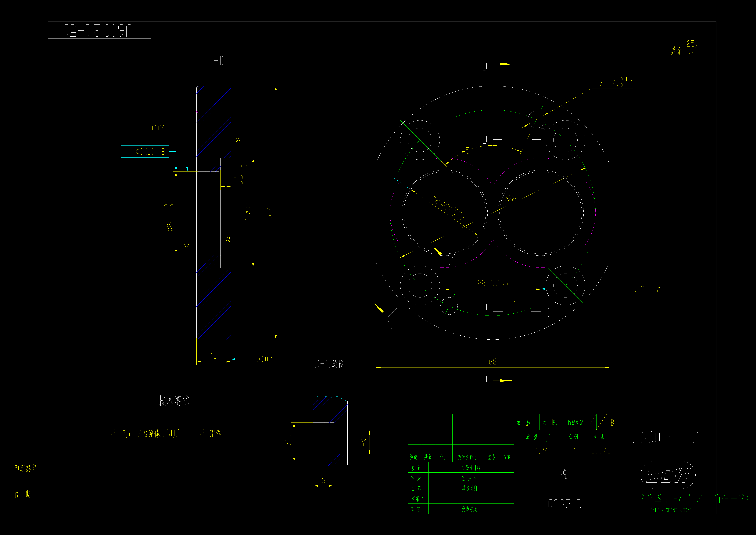
Task: Select the "45°" angle dimension
Action: [467, 151]
